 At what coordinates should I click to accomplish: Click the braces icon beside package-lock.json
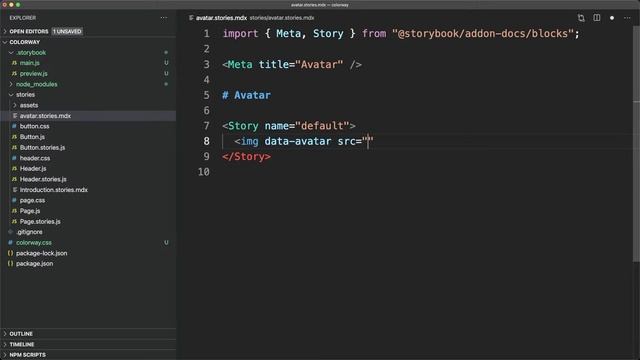tap(11, 253)
